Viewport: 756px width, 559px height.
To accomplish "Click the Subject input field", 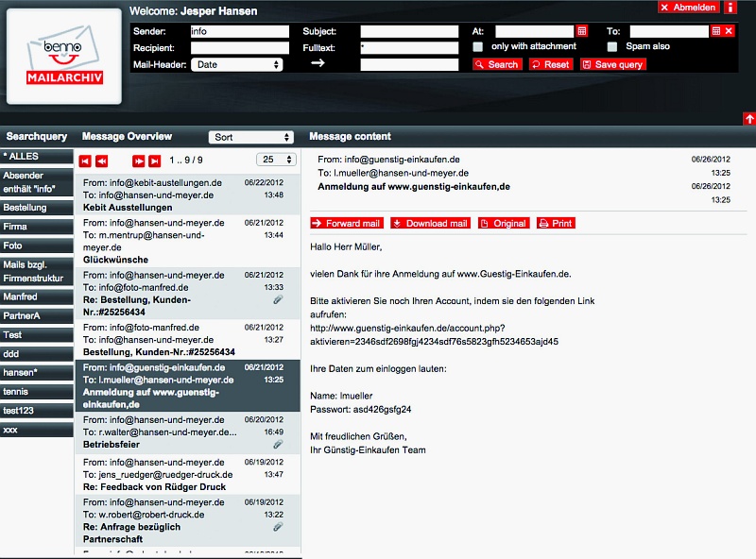I will pyautogui.click(x=409, y=31).
